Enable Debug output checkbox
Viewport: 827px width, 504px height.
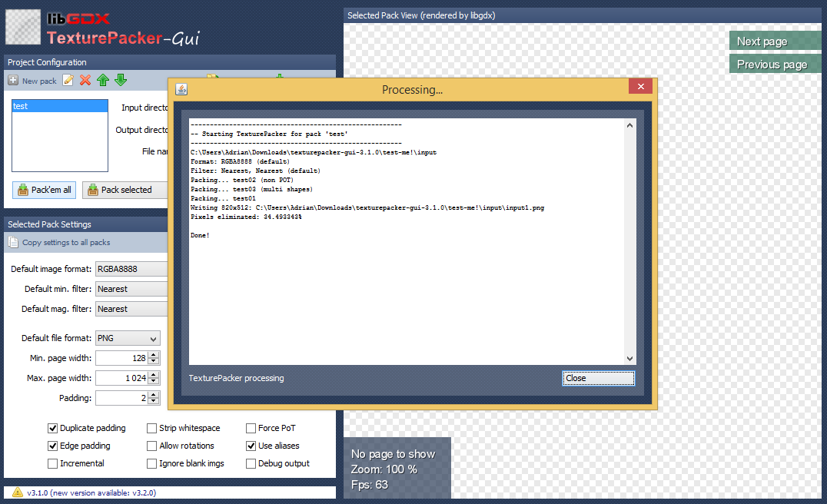(251, 463)
